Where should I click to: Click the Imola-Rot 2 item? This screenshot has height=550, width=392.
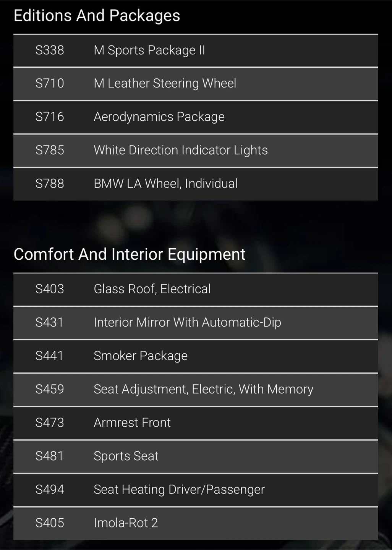[126, 523]
